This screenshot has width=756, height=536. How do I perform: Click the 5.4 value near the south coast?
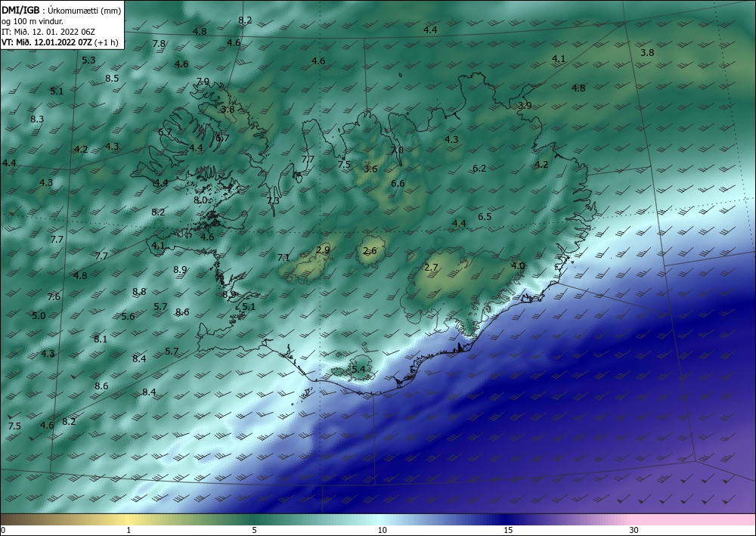(x=358, y=370)
